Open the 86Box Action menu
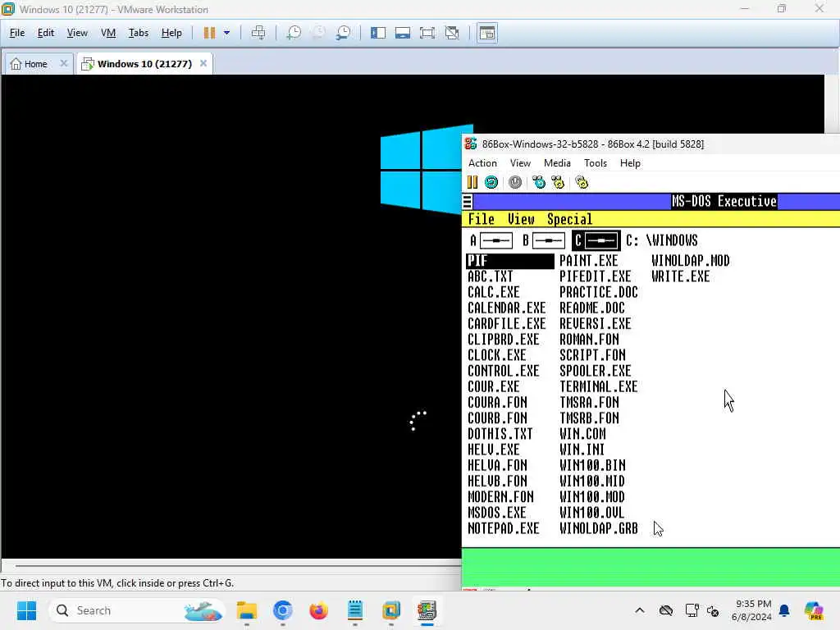840x630 pixels. pyautogui.click(x=482, y=163)
